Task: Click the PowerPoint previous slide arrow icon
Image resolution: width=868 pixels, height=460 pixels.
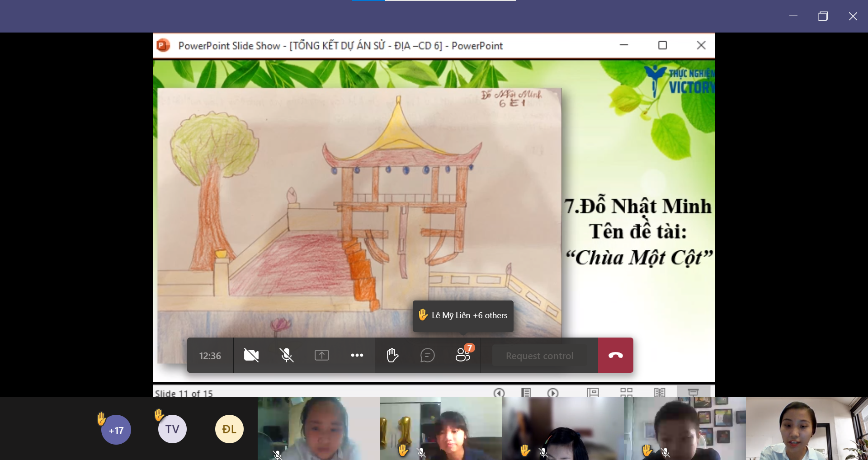Action: tap(499, 393)
